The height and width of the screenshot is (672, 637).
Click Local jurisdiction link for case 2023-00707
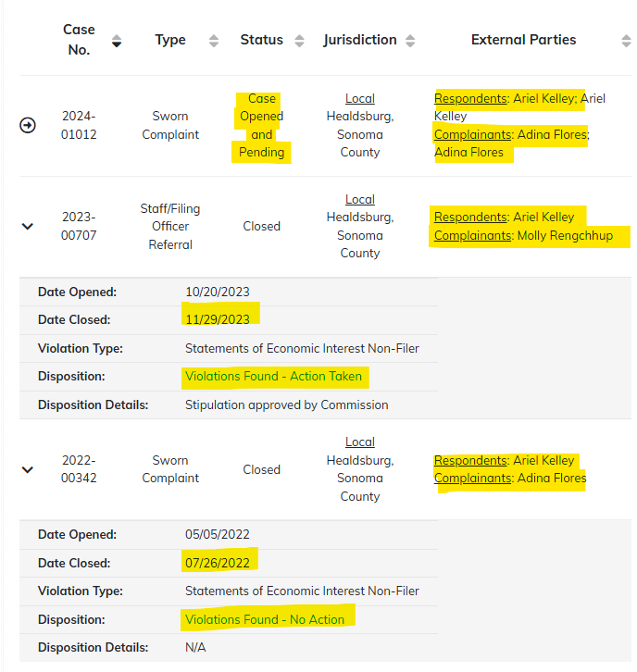359,199
